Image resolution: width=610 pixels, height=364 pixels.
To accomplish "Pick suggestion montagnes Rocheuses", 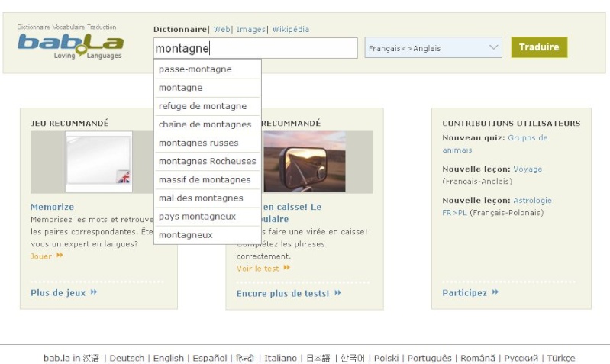I will coord(208,161).
